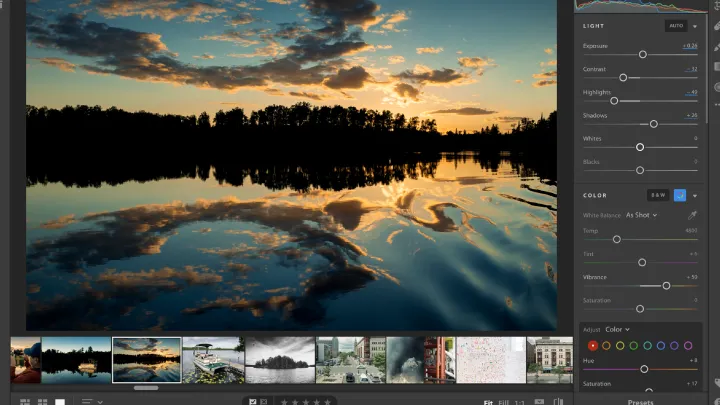Open the White Balance As Shot dropdown
Viewport: 720px width, 405px height.
point(641,215)
